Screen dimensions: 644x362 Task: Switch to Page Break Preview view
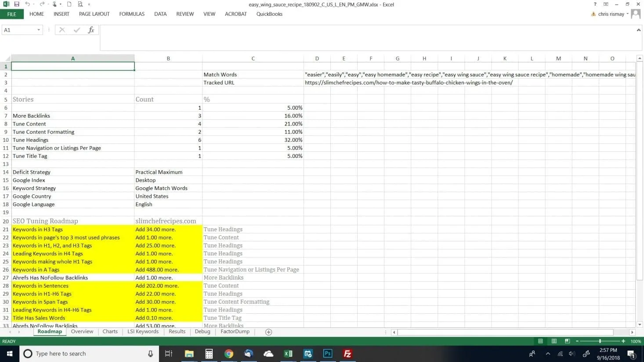click(x=567, y=341)
